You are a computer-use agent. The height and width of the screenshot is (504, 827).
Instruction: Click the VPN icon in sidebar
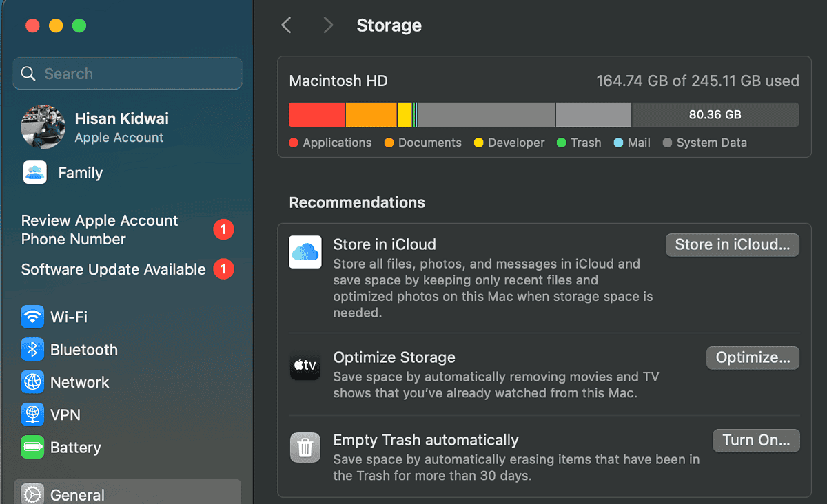tap(32, 414)
